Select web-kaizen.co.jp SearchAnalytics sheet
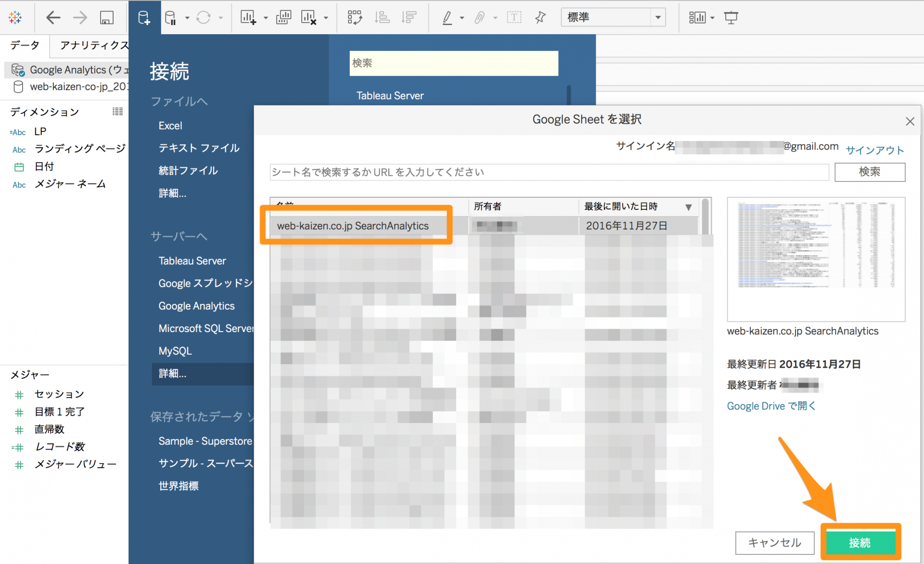 pos(354,226)
